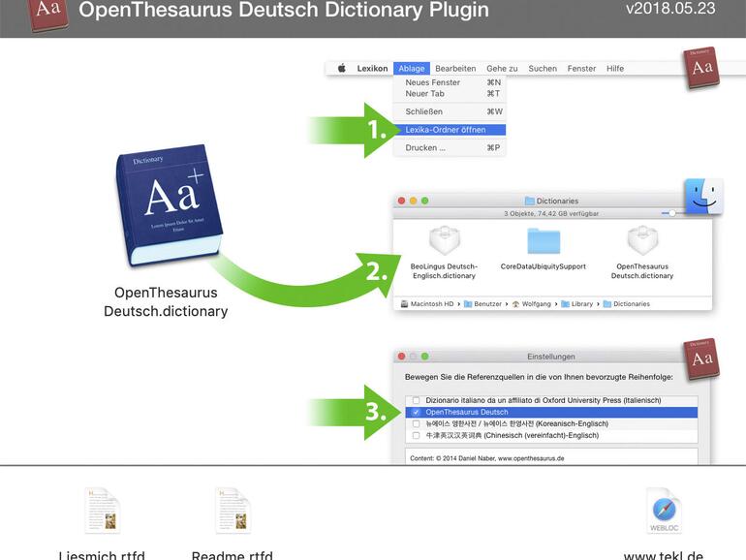Click Macintosh HD in the path bar

point(427,303)
